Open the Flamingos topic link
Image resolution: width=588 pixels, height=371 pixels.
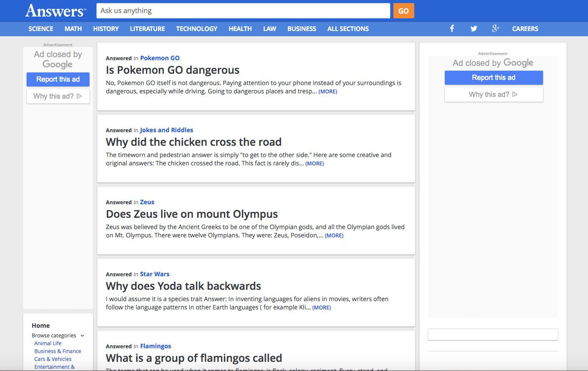click(156, 346)
